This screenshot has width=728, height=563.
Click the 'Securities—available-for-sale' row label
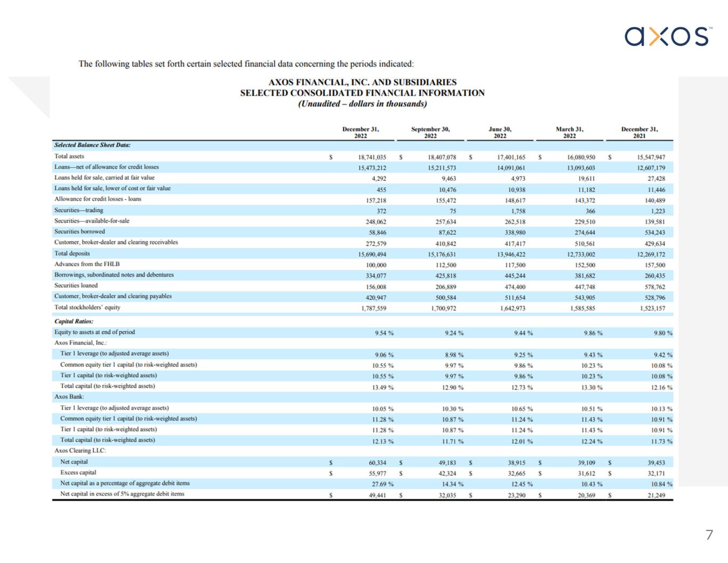coord(92,221)
